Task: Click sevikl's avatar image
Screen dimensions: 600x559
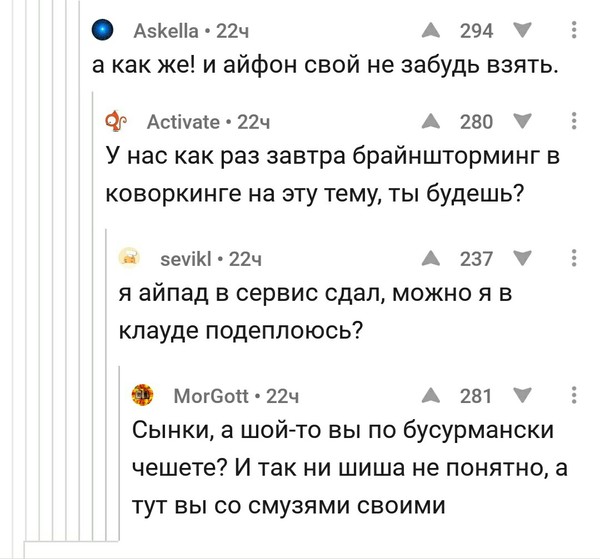Action: 130,258
